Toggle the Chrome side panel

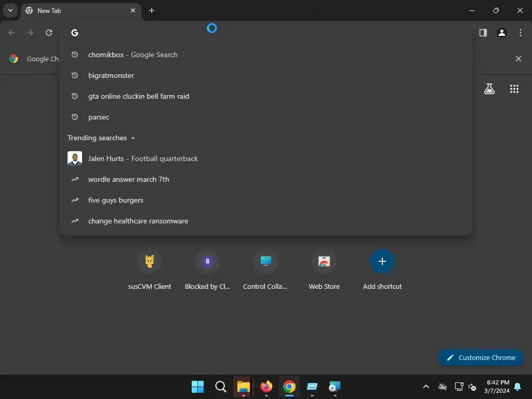483,33
